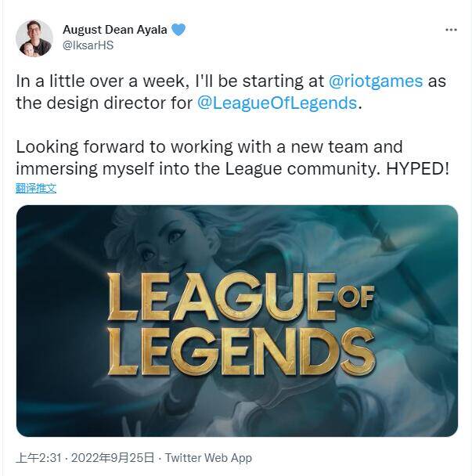The width and height of the screenshot is (472, 476).
Task: Open the August Dean Ayala display name
Action: 115,30
